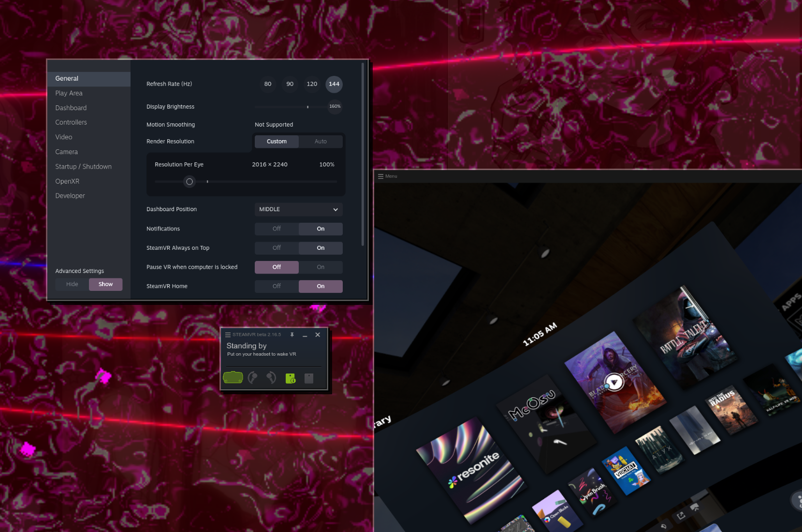The height and width of the screenshot is (532, 802).
Task: Set refresh rate to 90 Hz
Action: point(290,84)
